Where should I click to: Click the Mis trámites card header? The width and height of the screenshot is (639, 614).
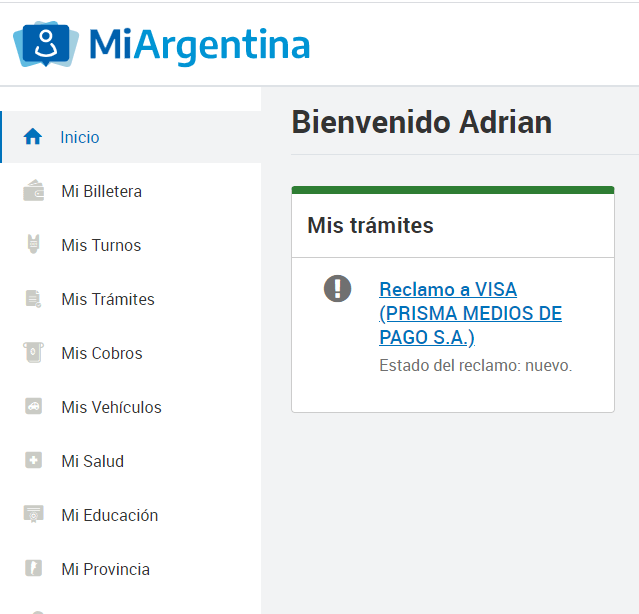point(453,225)
